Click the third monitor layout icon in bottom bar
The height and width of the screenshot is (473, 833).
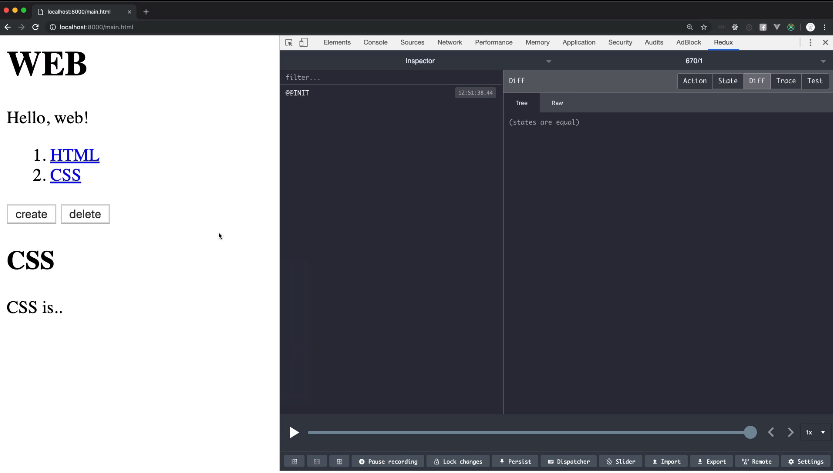point(339,461)
